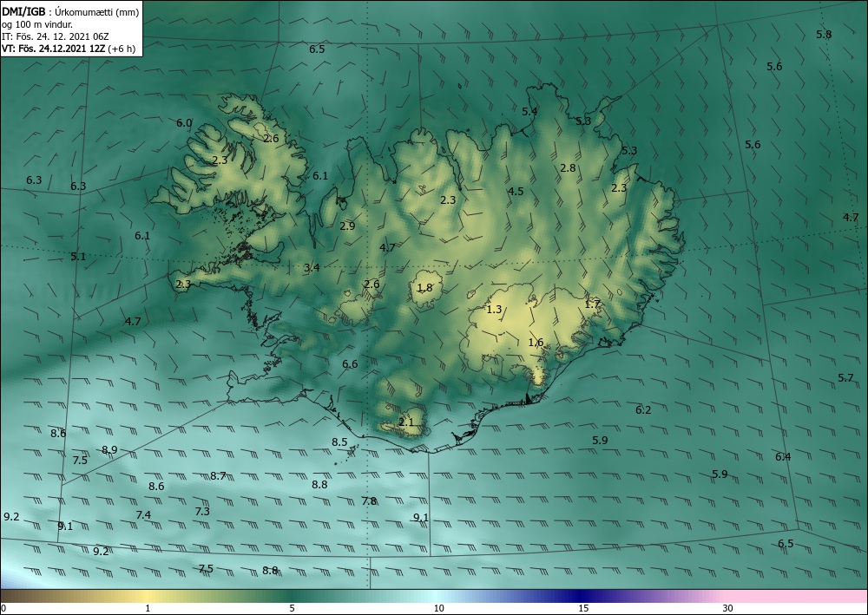This screenshot has height=615, width=868.
Task: Select the 6.4 value in the southeast sea
Action: pyautogui.click(x=783, y=457)
